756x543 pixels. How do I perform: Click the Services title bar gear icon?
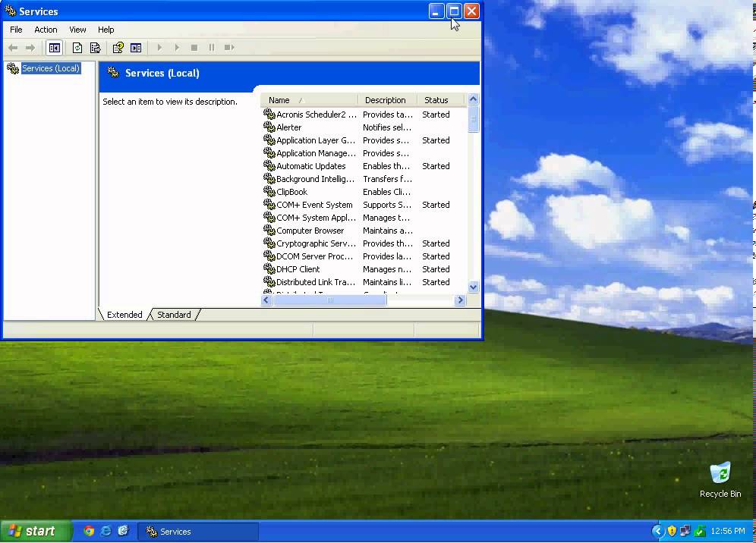(x=10, y=11)
